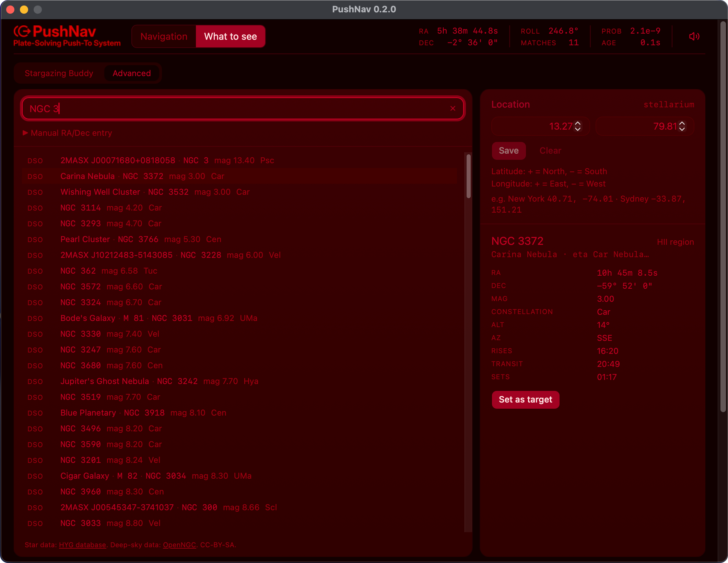Screen dimensions: 728x563
Task: Click the main window scrollbar
Action: click(x=723, y=217)
